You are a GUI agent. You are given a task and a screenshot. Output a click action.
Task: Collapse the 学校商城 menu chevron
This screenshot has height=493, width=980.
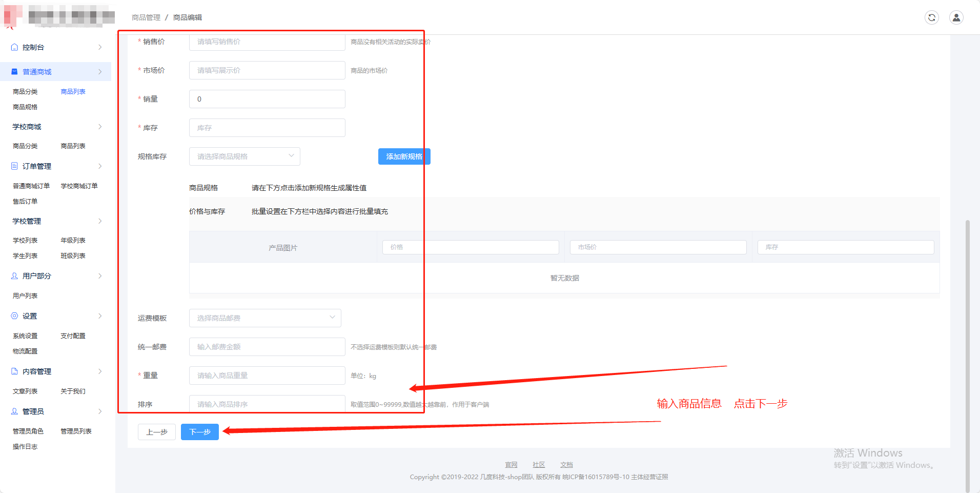pyautogui.click(x=100, y=127)
